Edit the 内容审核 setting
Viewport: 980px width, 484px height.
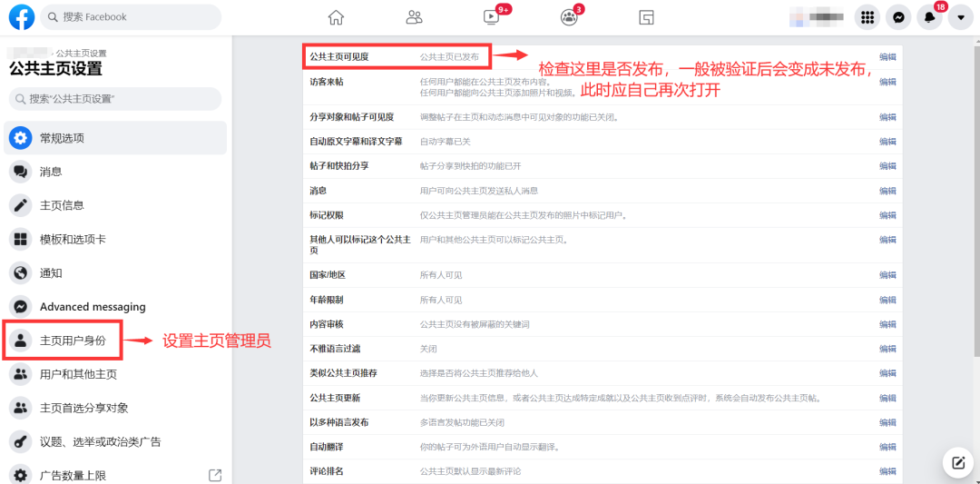[887, 324]
